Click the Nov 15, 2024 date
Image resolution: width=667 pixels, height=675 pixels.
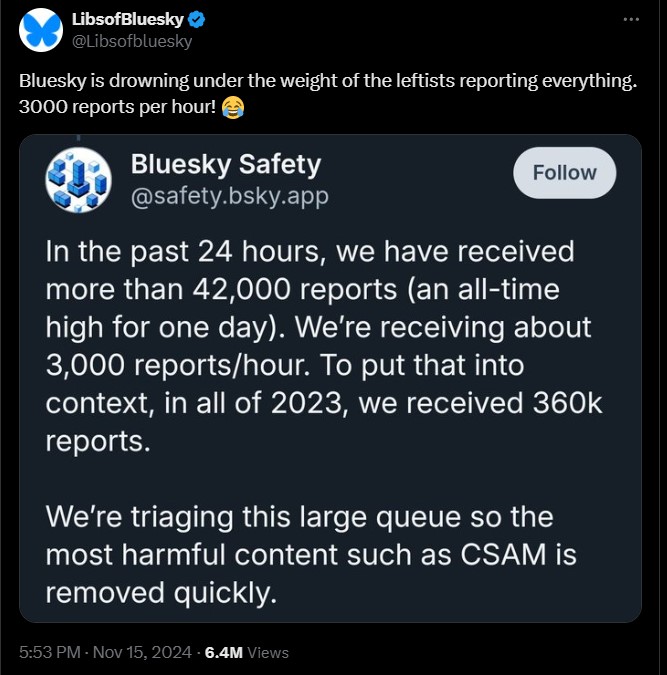click(x=143, y=652)
